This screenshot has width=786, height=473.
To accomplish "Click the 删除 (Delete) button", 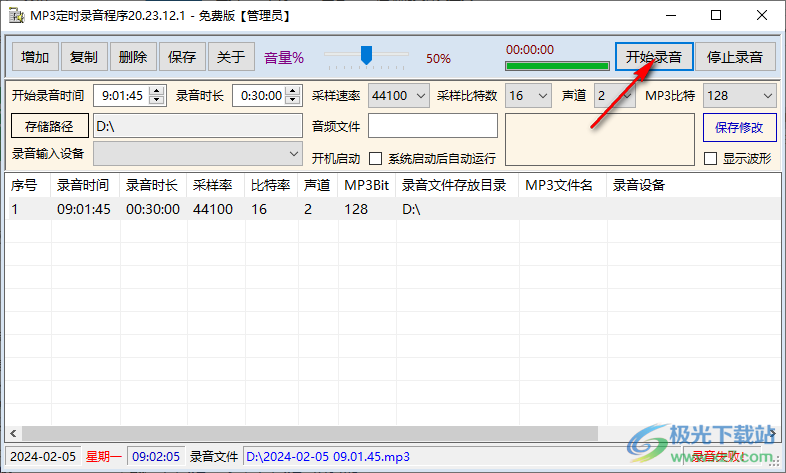I will [133, 57].
